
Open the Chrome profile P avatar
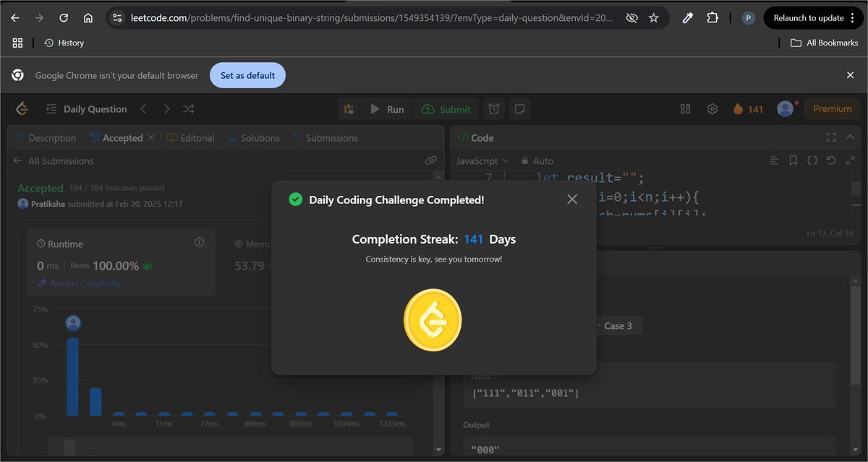(749, 18)
